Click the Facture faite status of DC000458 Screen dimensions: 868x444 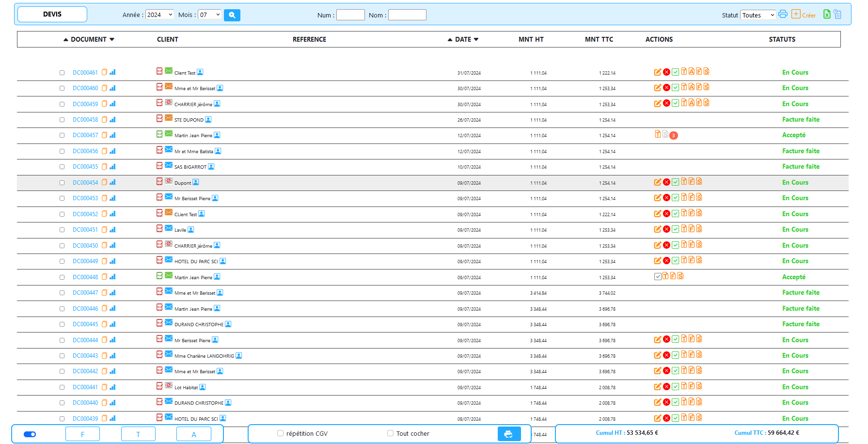801,120
